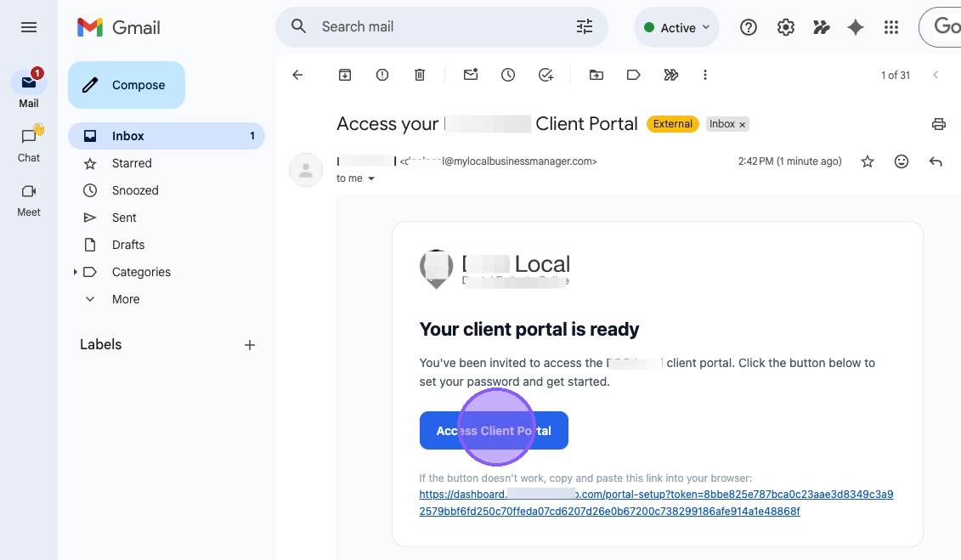Click the Access Client Portal button
Viewport: 961px width, 560px height.
pos(494,430)
